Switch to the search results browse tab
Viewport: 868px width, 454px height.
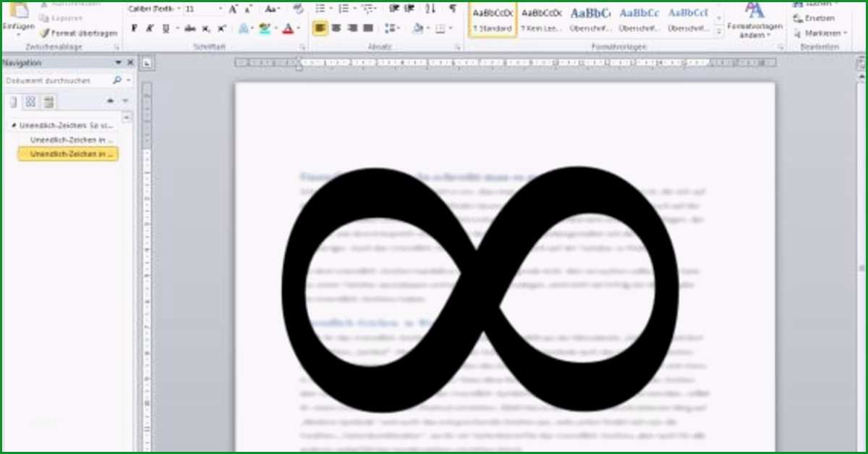coord(49,101)
